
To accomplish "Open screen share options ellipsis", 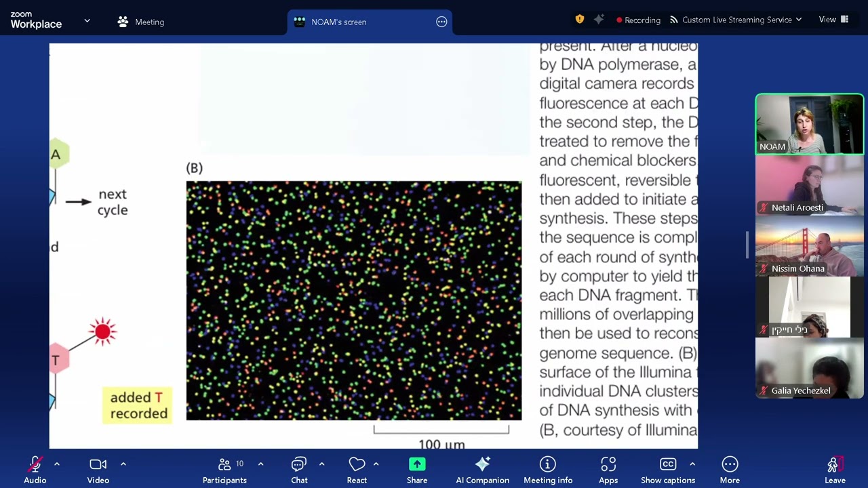I will (441, 22).
